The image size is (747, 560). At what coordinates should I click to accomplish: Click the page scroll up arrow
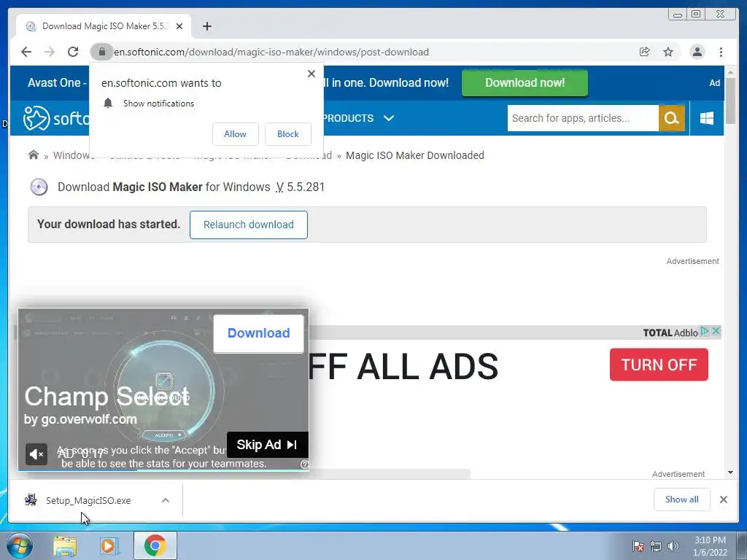[730, 72]
